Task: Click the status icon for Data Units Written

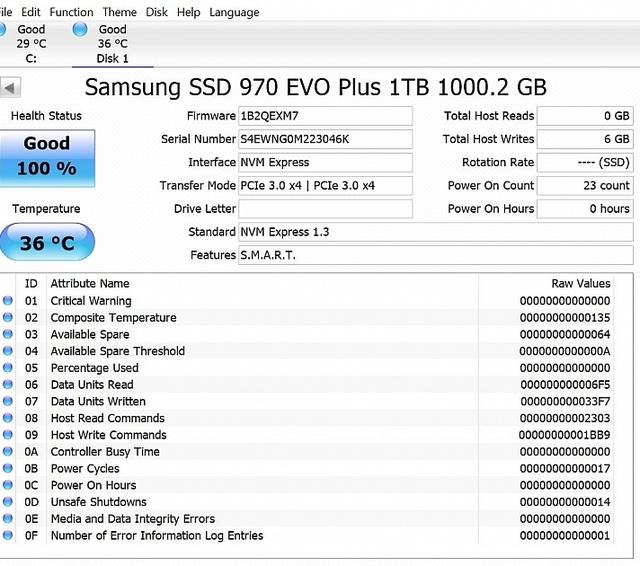Action: click(x=8, y=401)
